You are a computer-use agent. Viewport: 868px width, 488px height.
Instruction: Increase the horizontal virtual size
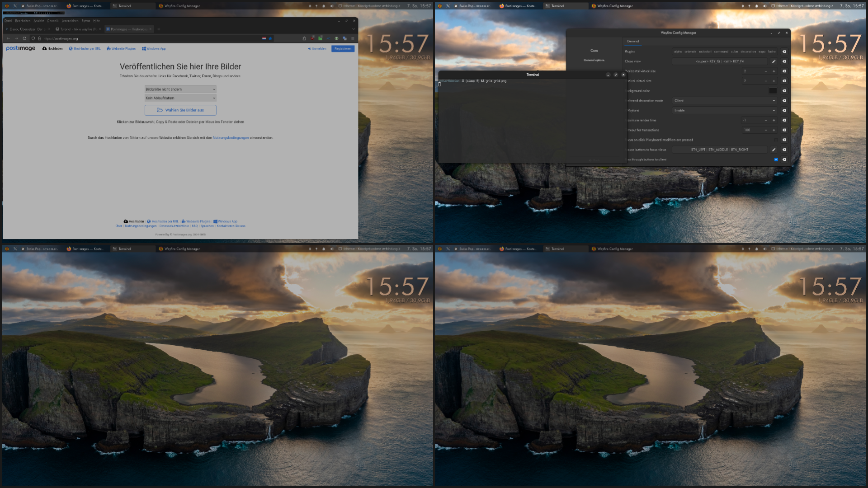[x=774, y=71]
